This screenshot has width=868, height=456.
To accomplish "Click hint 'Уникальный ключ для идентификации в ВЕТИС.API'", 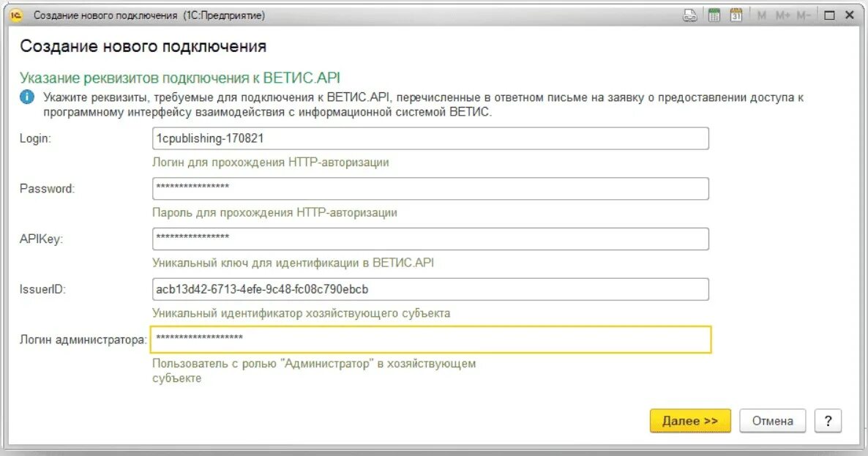I will pos(293,263).
